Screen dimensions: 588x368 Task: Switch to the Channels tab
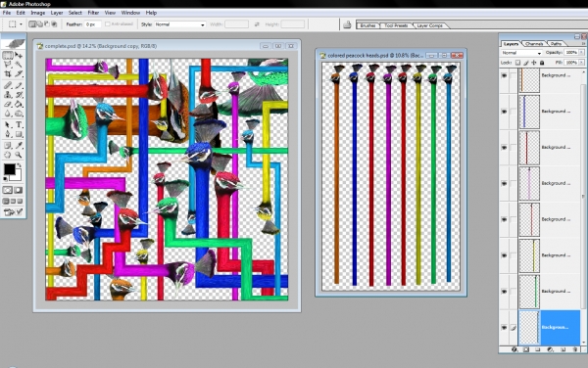click(x=534, y=44)
